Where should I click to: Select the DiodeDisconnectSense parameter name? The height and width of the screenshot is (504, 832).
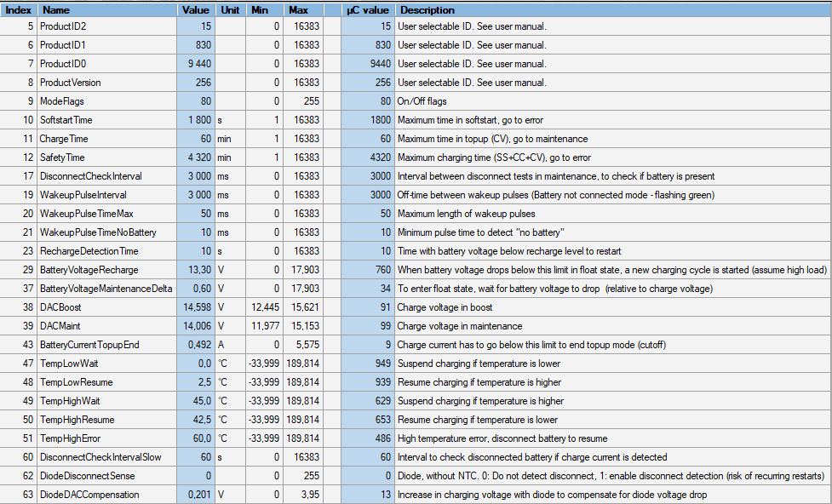tap(87, 476)
